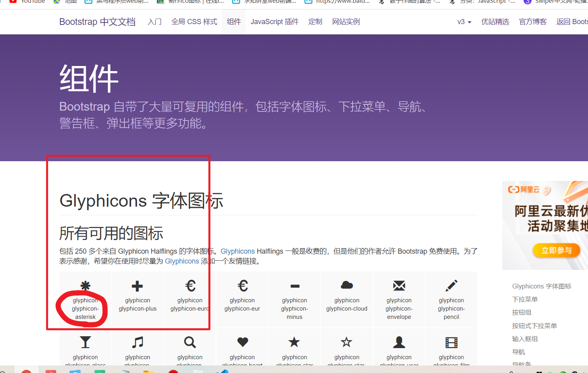This screenshot has height=373, width=588.
Task: Click the 阿里云 logo in the ad
Action: 524,190
